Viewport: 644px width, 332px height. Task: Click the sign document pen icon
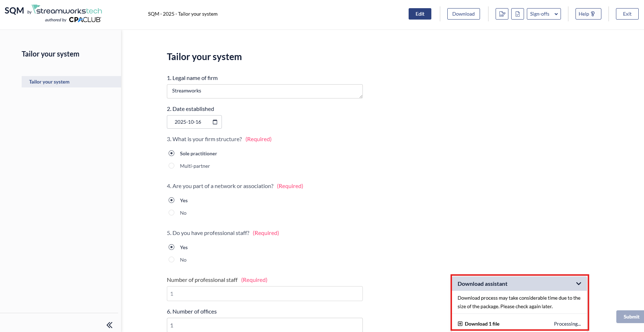tap(502, 14)
